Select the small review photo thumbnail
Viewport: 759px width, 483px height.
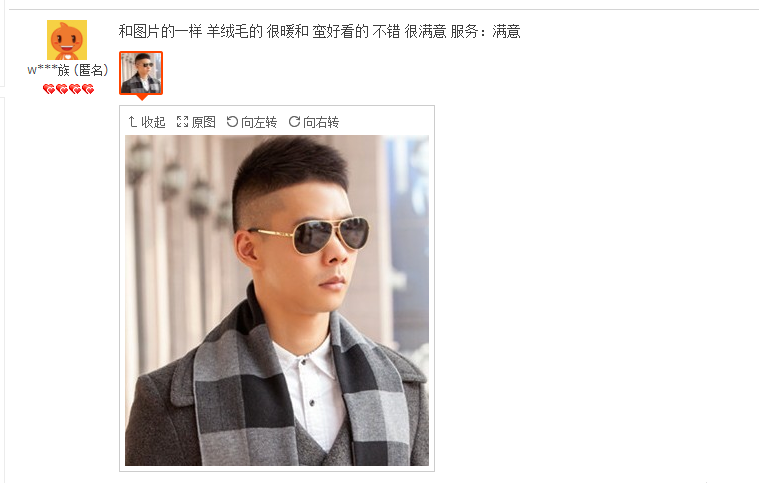coord(141,73)
